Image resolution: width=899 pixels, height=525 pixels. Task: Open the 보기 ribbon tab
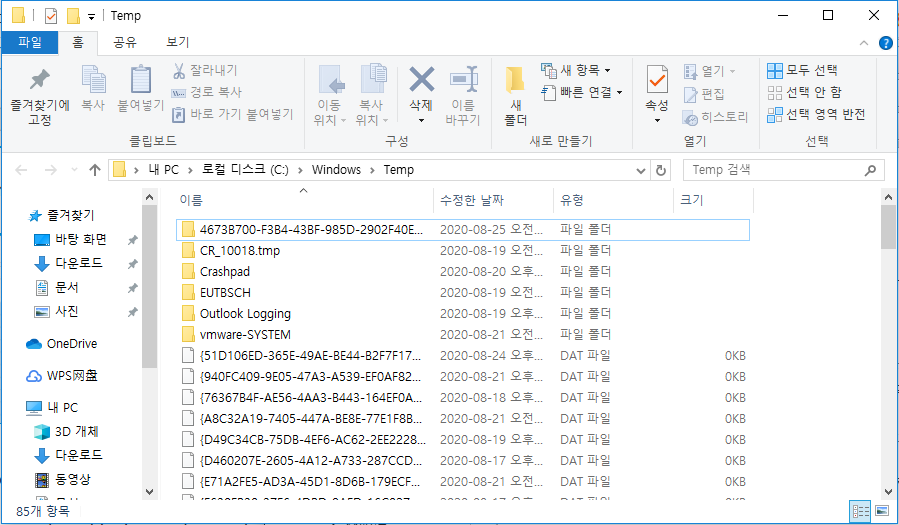click(x=178, y=42)
